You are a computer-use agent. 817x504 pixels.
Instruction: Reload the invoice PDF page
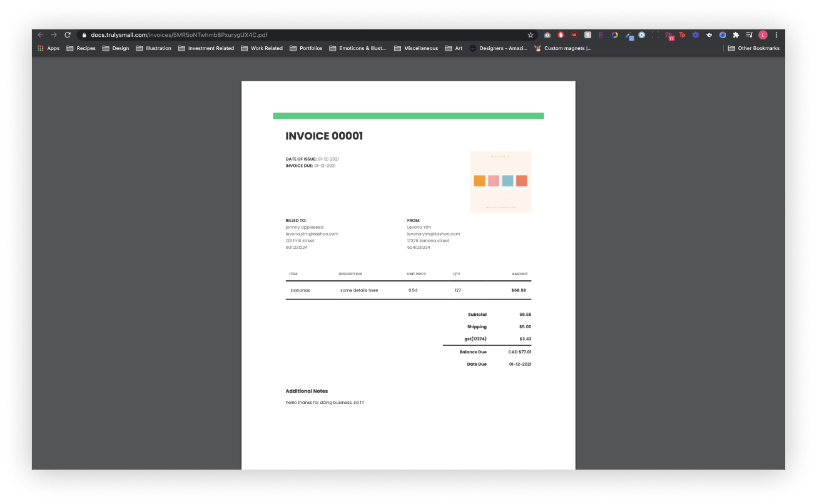[x=68, y=35]
